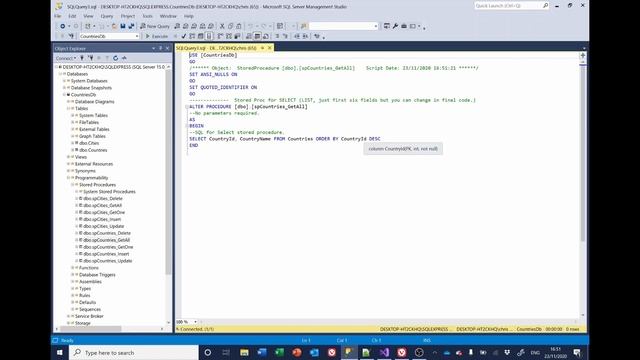
Task: Select dbo.spCities_Delete stored procedure
Action: [x=102, y=199]
